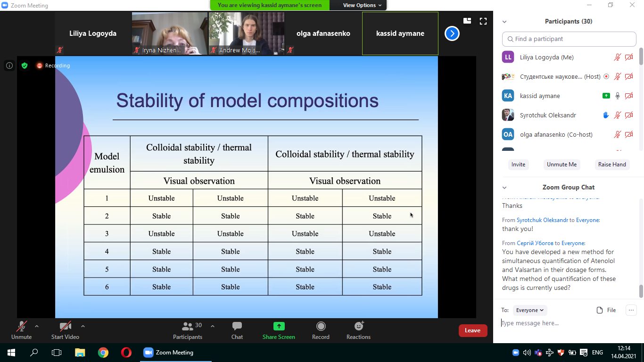Open the meeting information icon
The height and width of the screenshot is (362, 644).
point(9,66)
